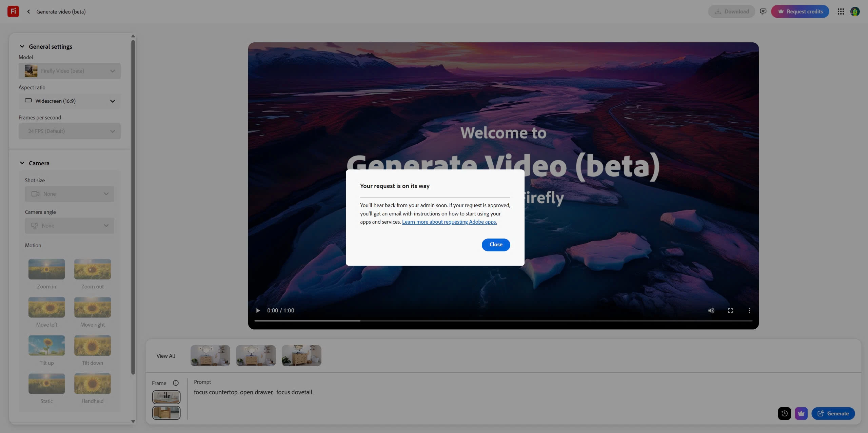Select the first frame thumbnail
Screen dimensions: 868x433
(166, 397)
